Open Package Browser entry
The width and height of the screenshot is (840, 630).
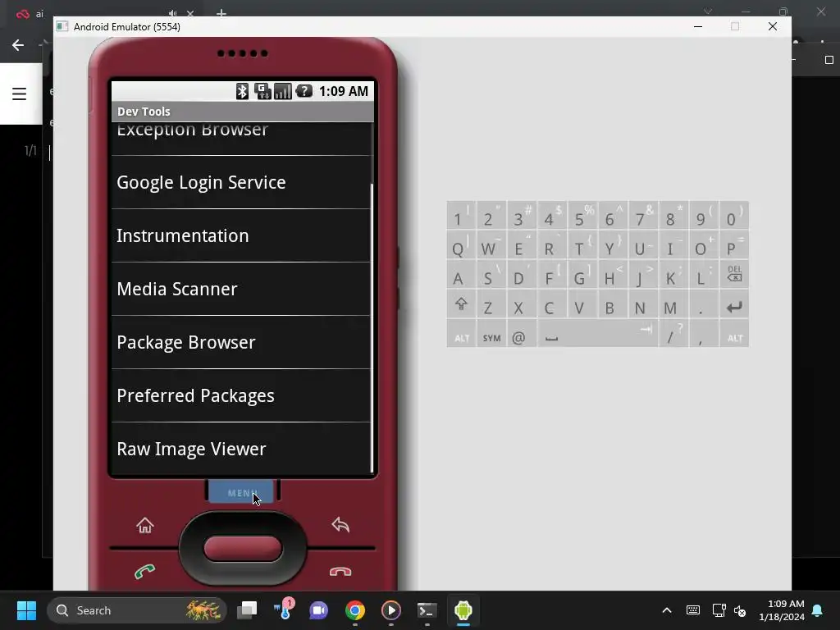[x=240, y=342]
